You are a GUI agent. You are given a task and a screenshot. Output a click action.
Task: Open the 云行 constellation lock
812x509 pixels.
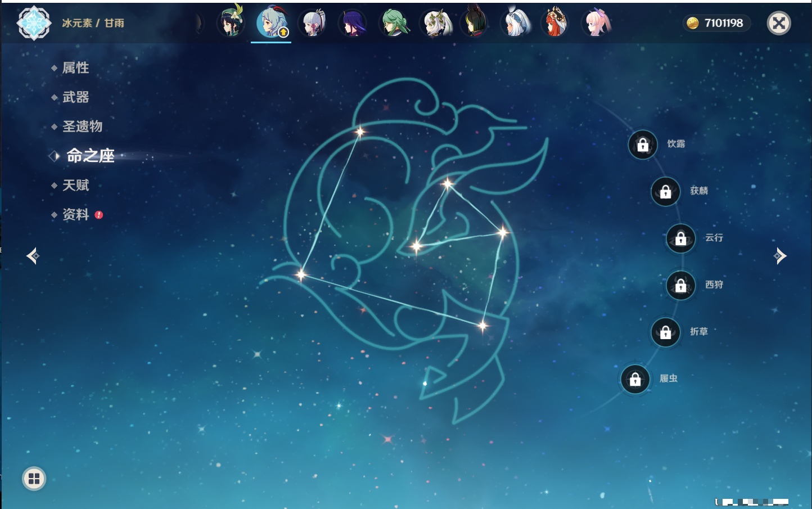pyautogui.click(x=680, y=238)
